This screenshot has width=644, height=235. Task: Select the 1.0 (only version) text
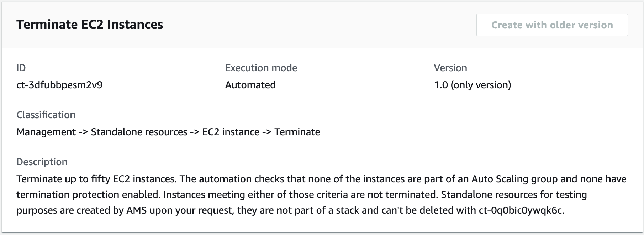point(472,85)
